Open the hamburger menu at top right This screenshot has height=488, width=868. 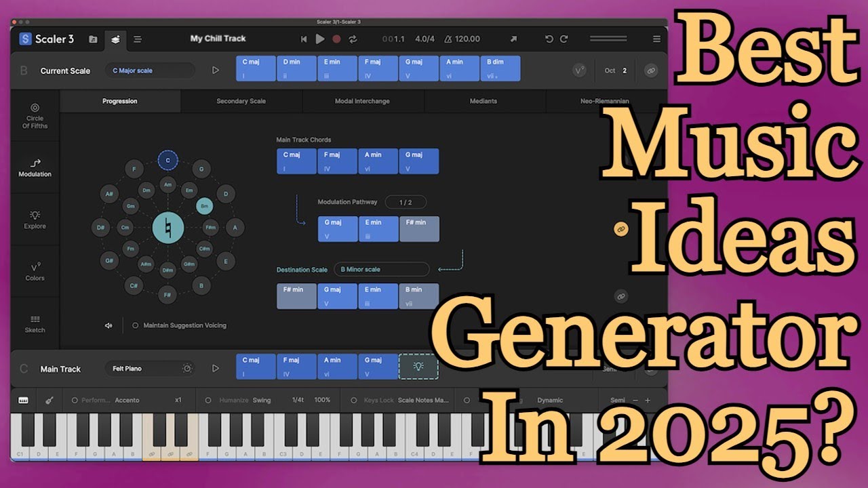(x=656, y=39)
